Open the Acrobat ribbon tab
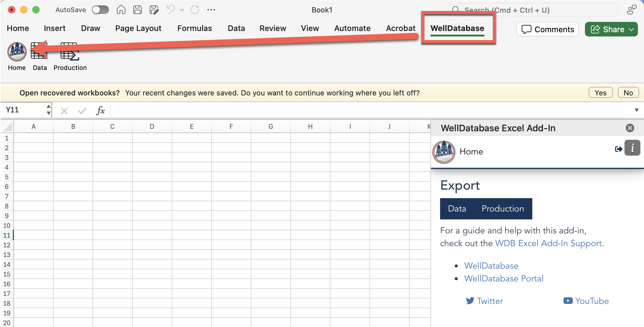 [401, 28]
